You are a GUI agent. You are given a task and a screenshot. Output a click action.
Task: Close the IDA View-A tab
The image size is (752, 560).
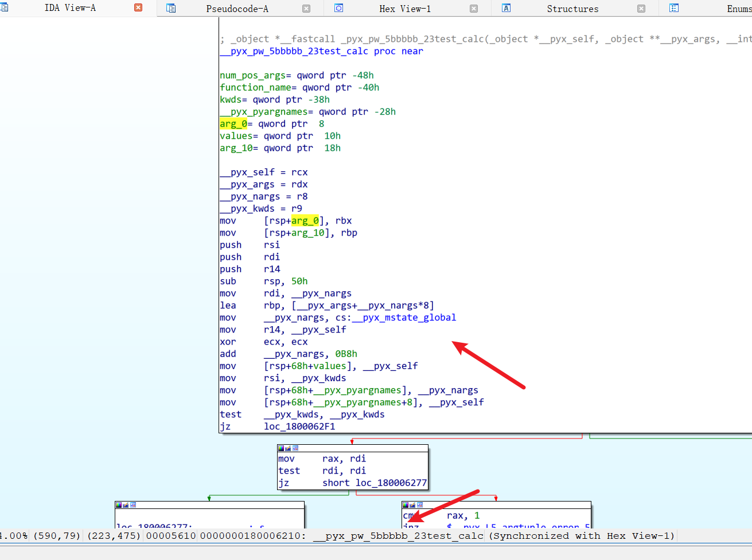[x=138, y=8]
